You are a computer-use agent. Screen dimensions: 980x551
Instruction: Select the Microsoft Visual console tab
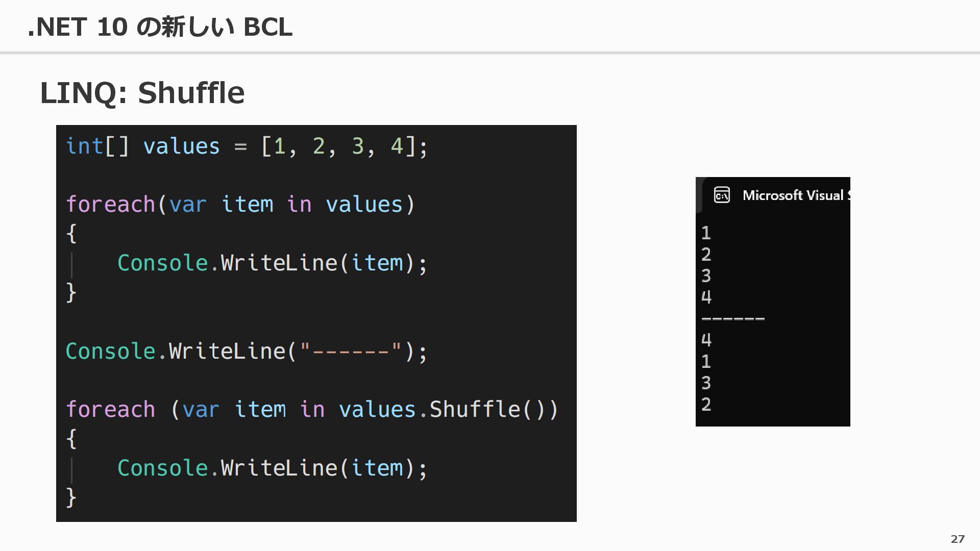[776, 195]
